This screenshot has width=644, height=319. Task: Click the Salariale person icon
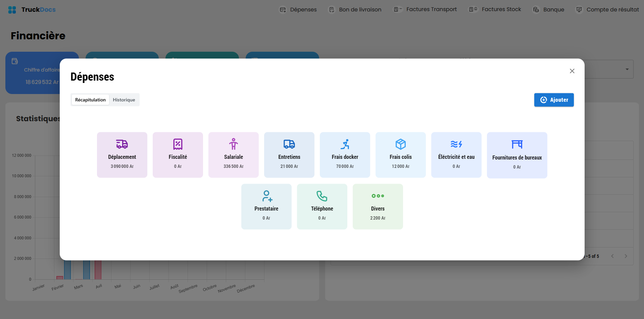coord(234,144)
